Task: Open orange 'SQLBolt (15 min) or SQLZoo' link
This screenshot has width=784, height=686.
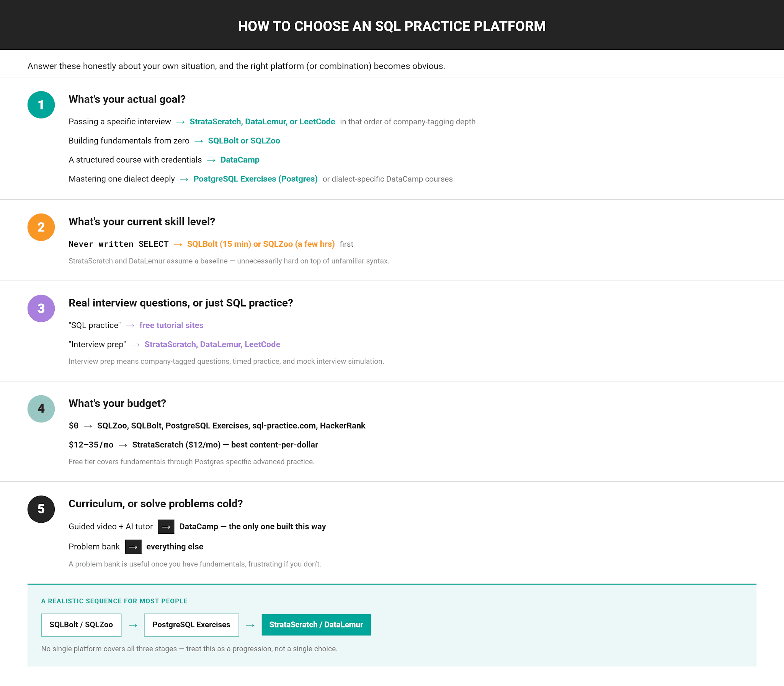Action: pos(261,244)
